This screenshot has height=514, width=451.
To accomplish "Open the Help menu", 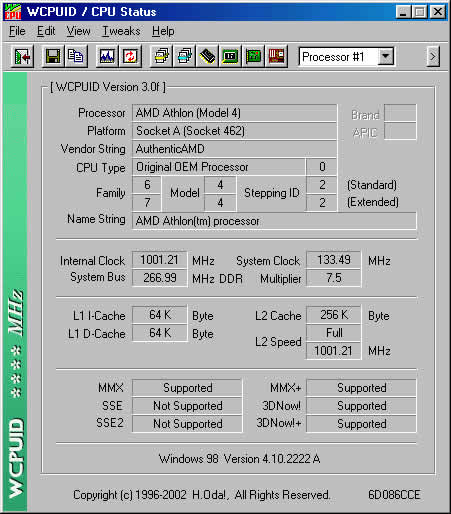I will (x=163, y=31).
